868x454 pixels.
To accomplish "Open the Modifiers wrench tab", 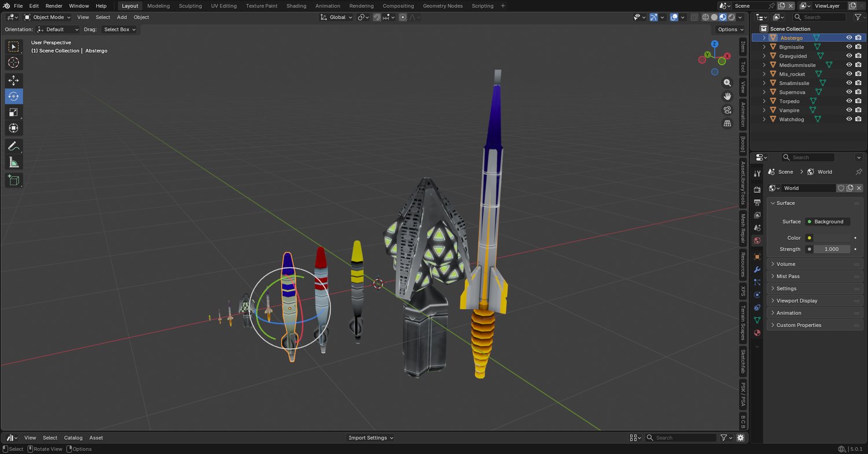I will (x=757, y=269).
